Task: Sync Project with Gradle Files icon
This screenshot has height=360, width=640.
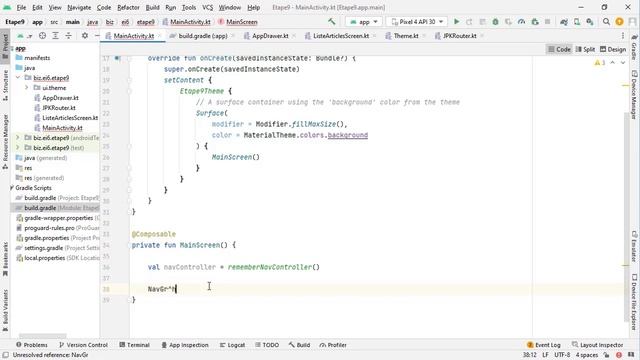Action: [564, 22]
